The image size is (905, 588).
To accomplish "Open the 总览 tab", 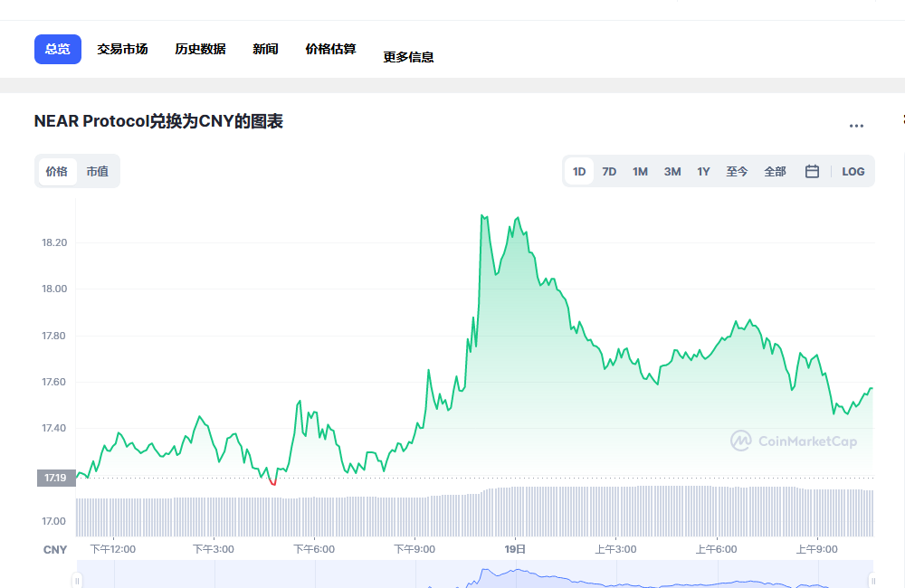I will click(58, 49).
